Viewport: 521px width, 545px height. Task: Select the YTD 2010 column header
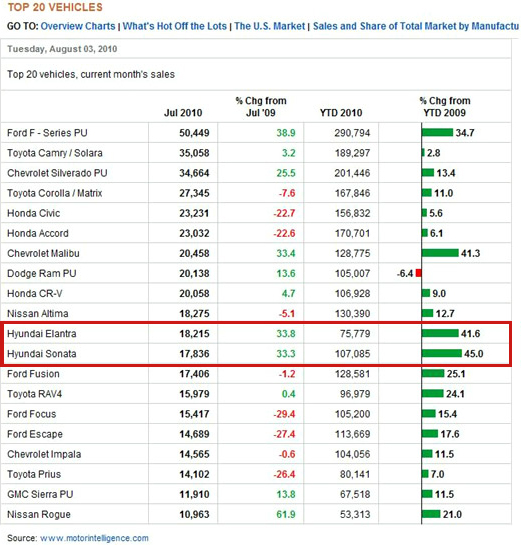pos(341,113)
